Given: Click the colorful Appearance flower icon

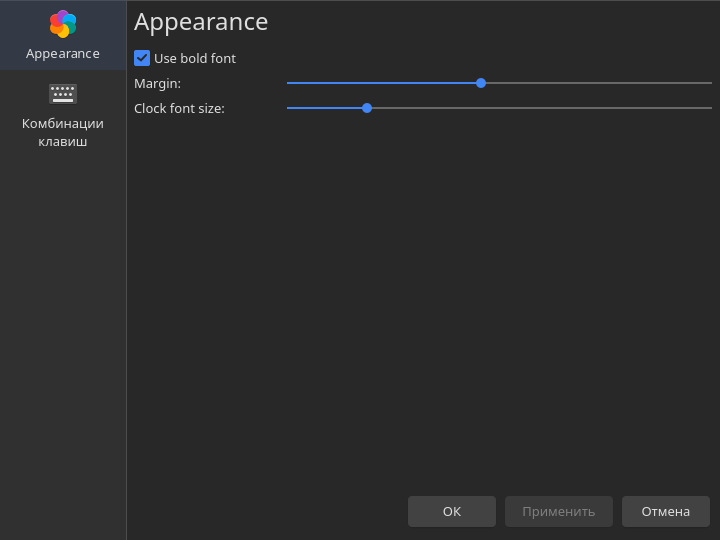Looking at the screenshot, I should 63,24.
